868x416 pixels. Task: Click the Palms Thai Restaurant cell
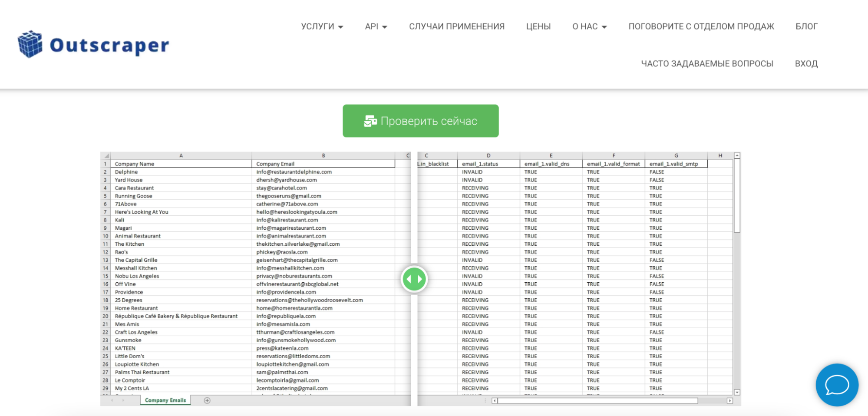click(x=181, y=372)
